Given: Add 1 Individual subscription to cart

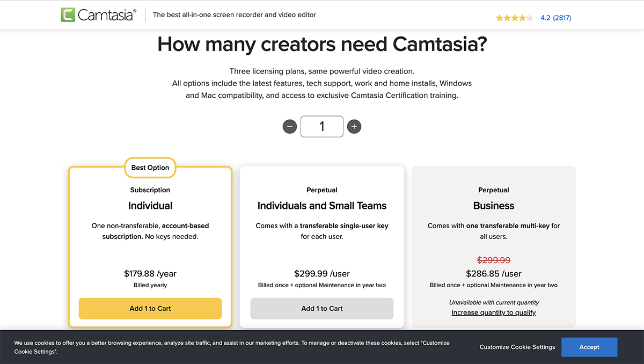Looking at the screenshot, I should pyautogui.click(x=150, y=309).
